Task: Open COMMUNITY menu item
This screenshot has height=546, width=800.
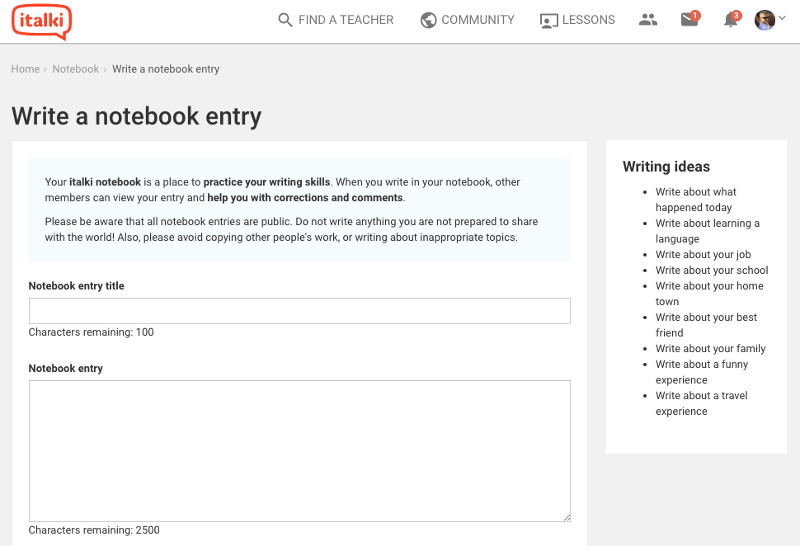Action: (x=478, y=20)
